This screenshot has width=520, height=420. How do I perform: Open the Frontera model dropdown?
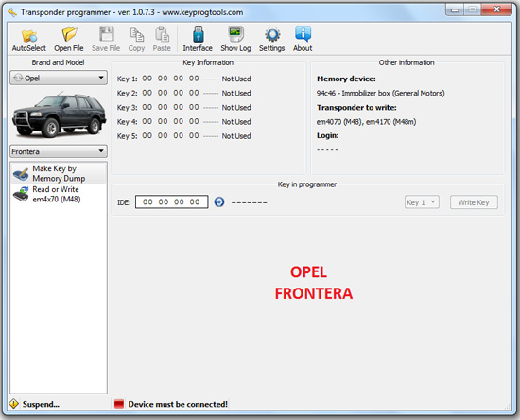pos(59,151)
